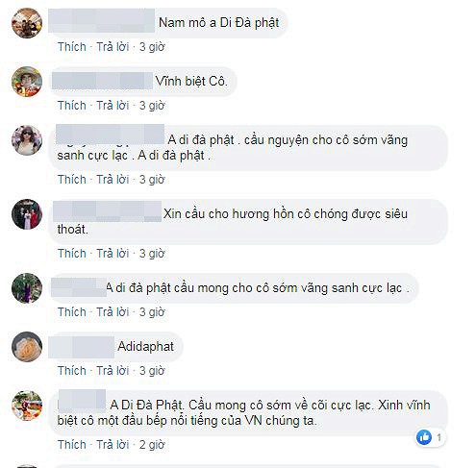
Task: Click 'Trả lời' under 'Vĩnh biệt Cô.'
Action: click(113, 106)
